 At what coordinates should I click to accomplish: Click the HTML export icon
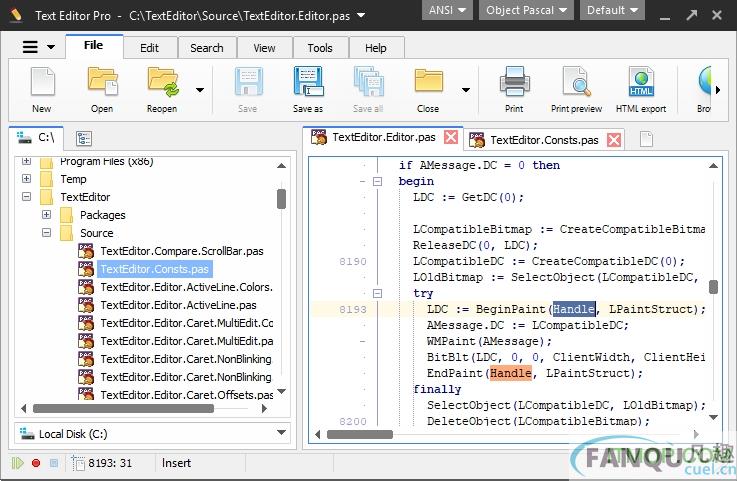tap(640, 83)
